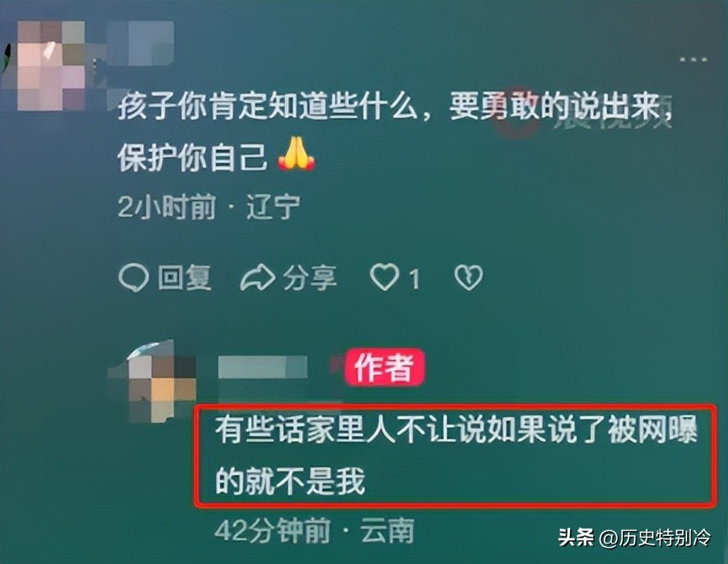Click the @历史特别冷 watermark handle
Viewport: 728px width, 564px height.
(655, 538)
